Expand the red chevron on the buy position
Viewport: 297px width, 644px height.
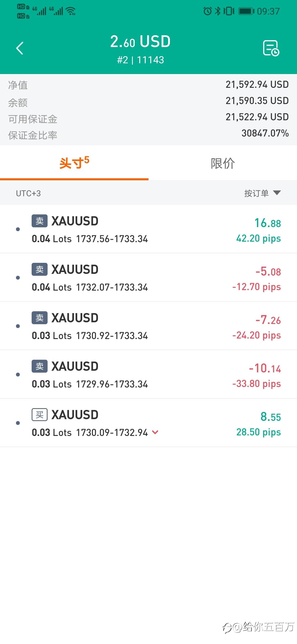click(x=155, y=432)
